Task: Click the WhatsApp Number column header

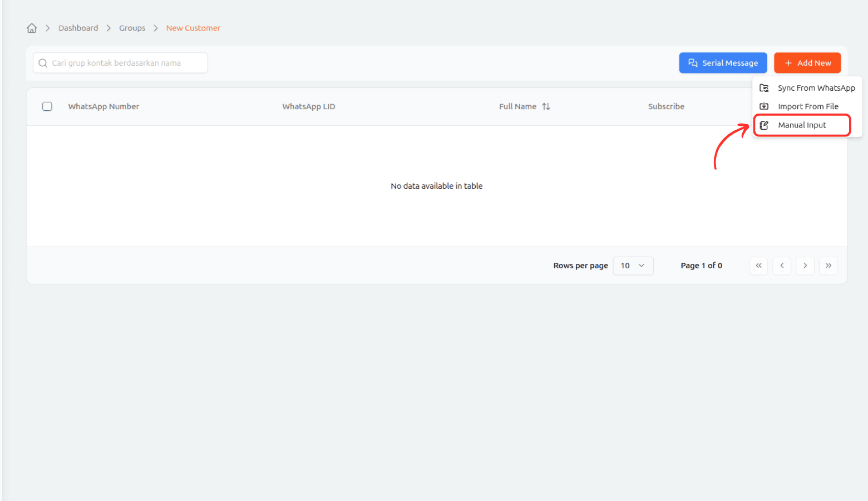Action: (x=103, y=106)
